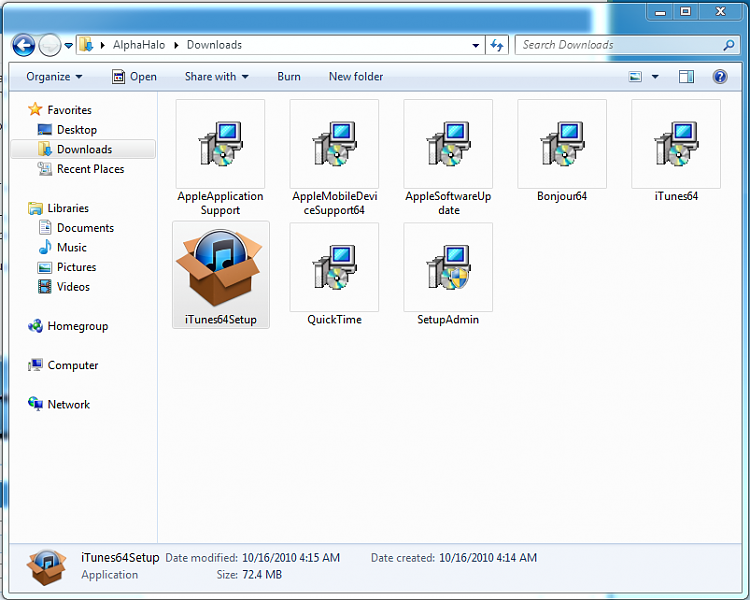
Task: Open the recent pages dropdown arrow
Action: [x=69, y=45]
